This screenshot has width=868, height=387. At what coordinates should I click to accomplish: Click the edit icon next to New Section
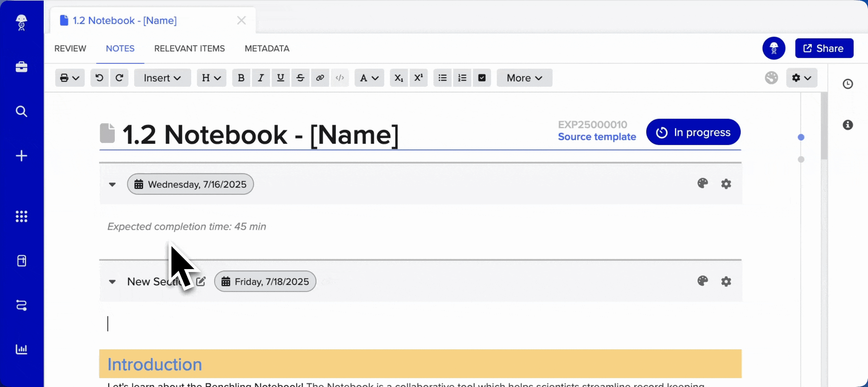[201, 282]
